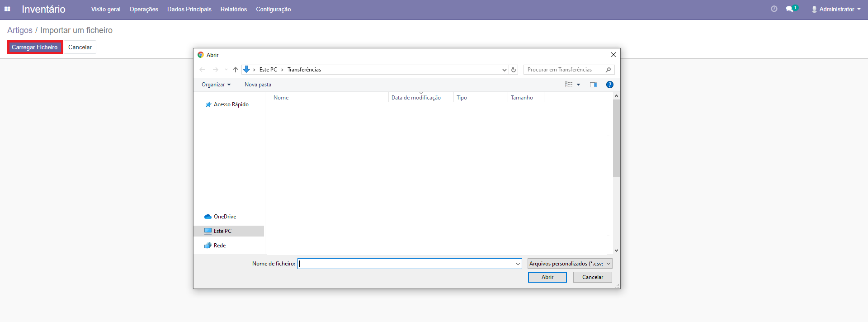Expand the view options dropdown arrow
This screenshot has width=868, height=322.
578,85
